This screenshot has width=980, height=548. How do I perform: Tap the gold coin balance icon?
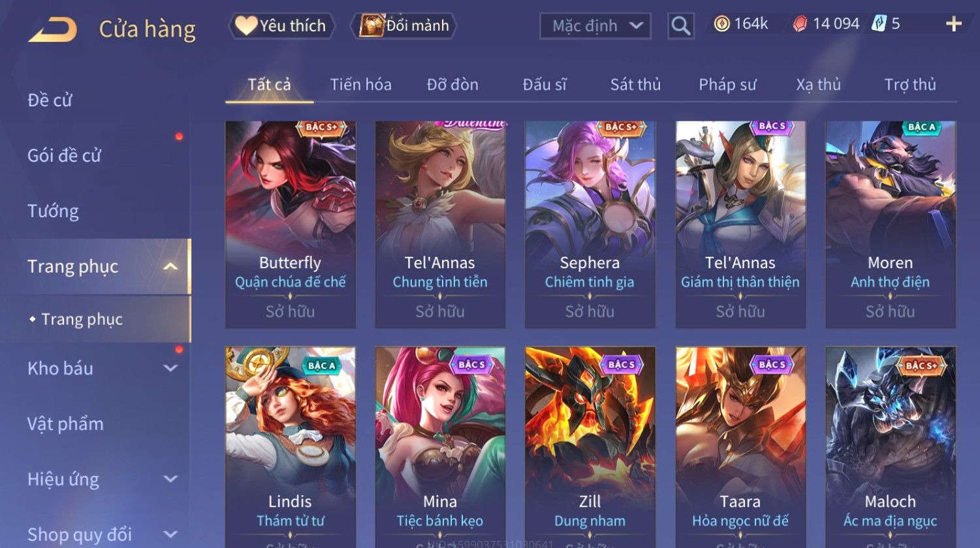click(721, 24)
